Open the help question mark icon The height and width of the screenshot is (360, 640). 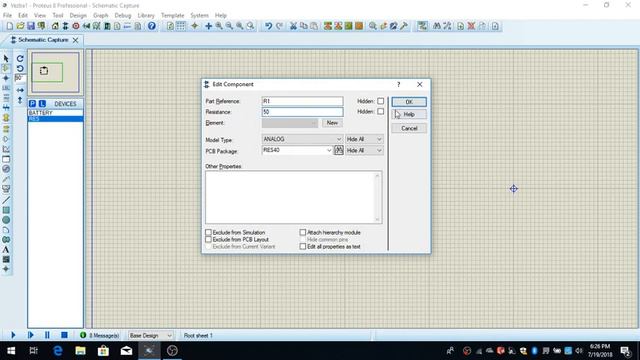[151, 26]
